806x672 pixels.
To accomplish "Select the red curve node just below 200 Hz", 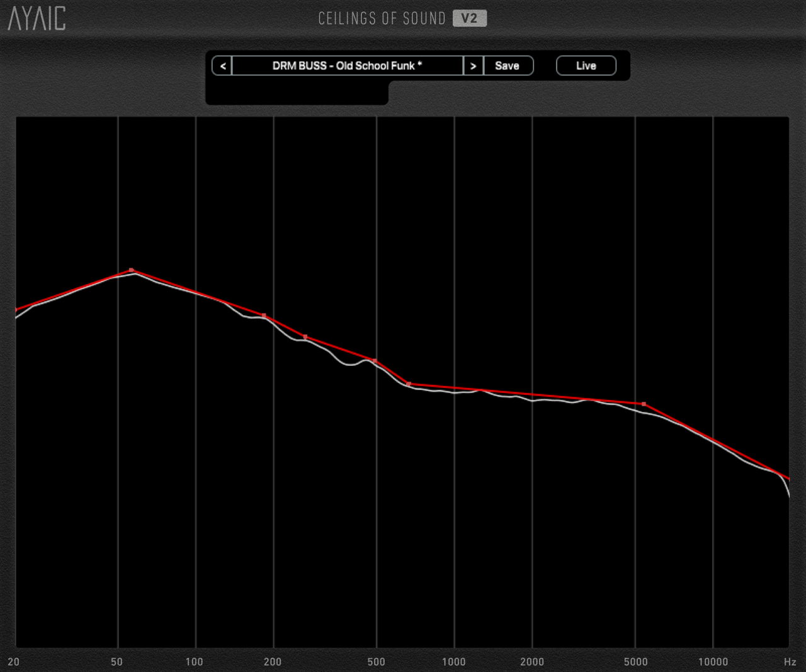I will tap(264, 316).
